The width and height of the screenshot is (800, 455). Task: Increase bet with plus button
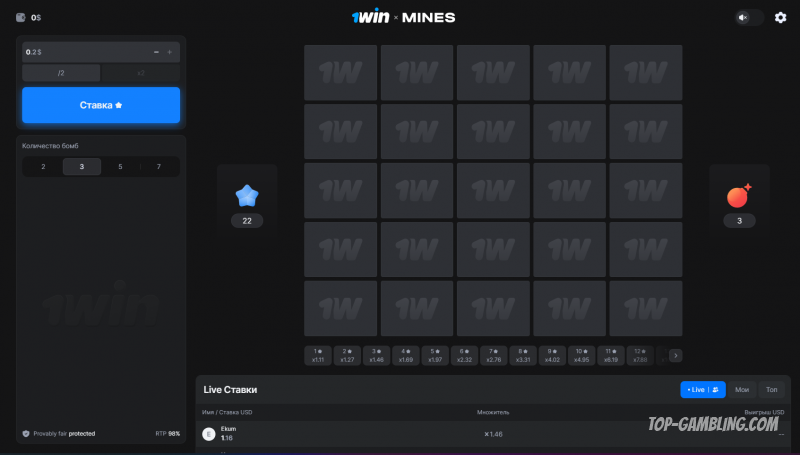pyautogui.click(x=170, y=52)
